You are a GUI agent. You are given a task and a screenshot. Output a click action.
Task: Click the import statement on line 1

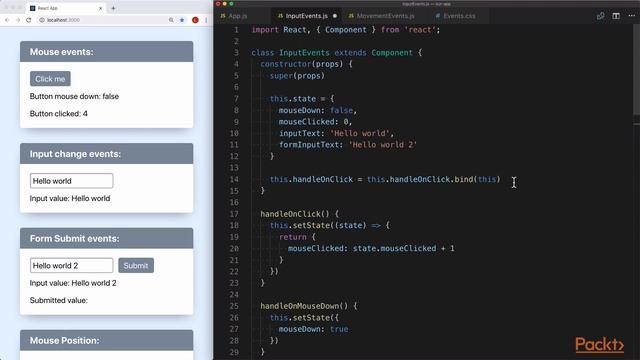point(346,30)
